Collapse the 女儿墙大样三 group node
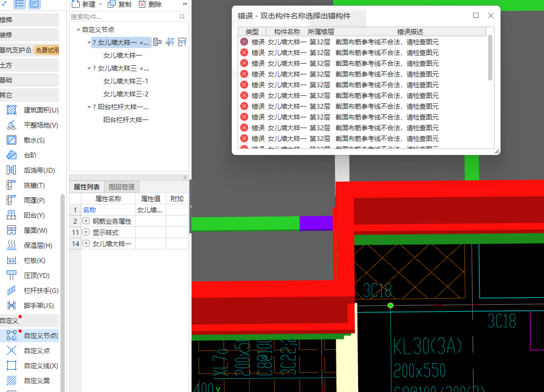 pos(89,68)
